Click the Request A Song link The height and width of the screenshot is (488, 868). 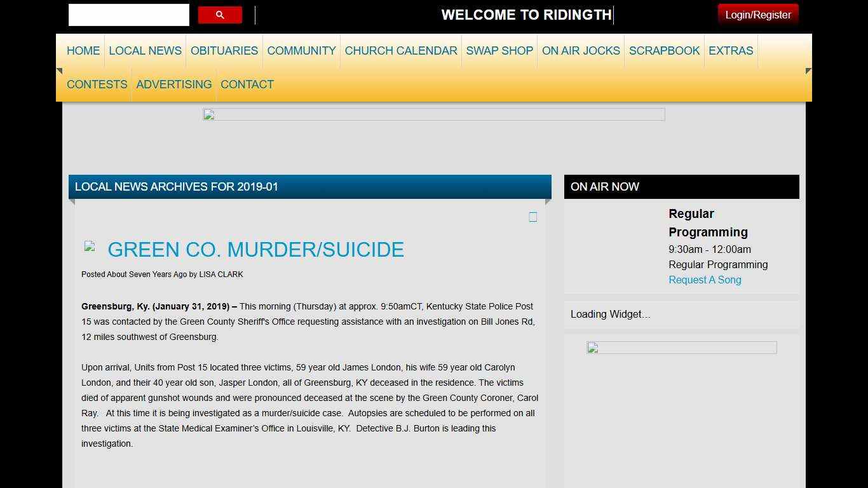coord(705,280)
